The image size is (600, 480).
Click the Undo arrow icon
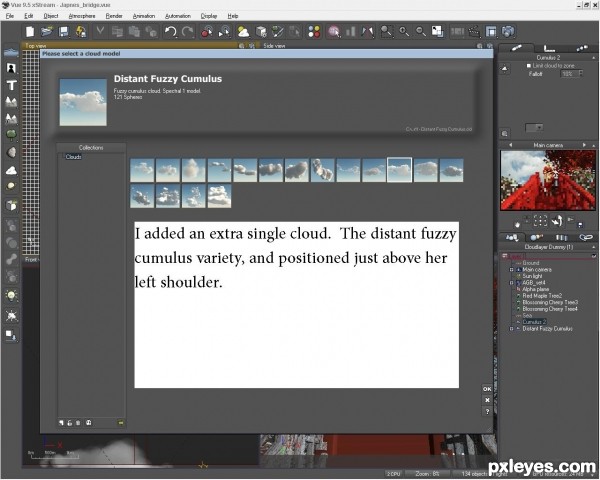click(171, 31)
